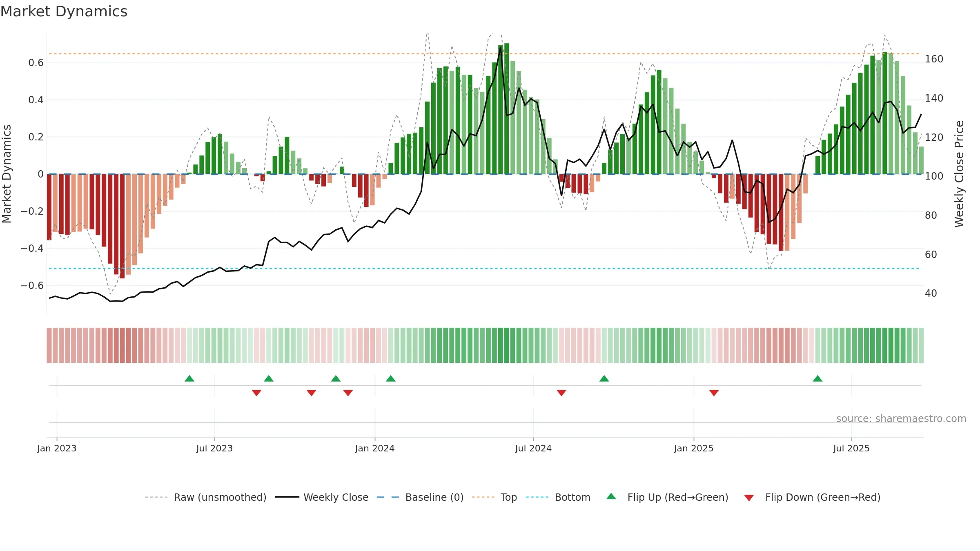This screenshot has height=551, width=980.
Task: Click the 0.2 left axis tick label
Action: (36, 137)
